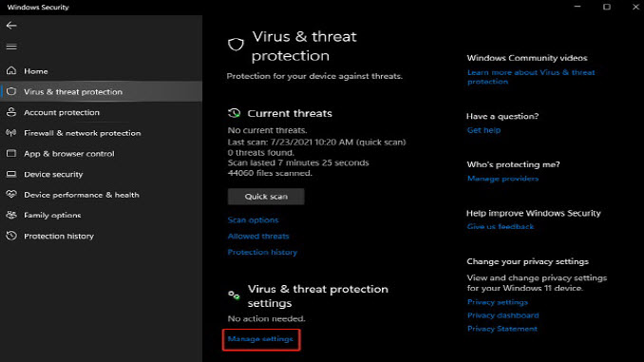Click the Family options people icon
Image resolution: width=644 pixels, height=362 pixels.
pyautogui.click(x=11, y=215)
